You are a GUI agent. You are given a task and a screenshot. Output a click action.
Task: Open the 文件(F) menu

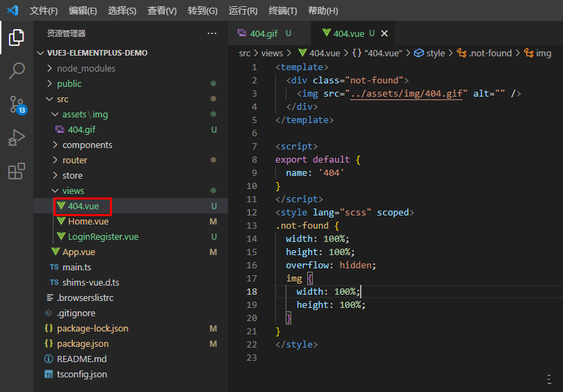(x=44, y=10)
